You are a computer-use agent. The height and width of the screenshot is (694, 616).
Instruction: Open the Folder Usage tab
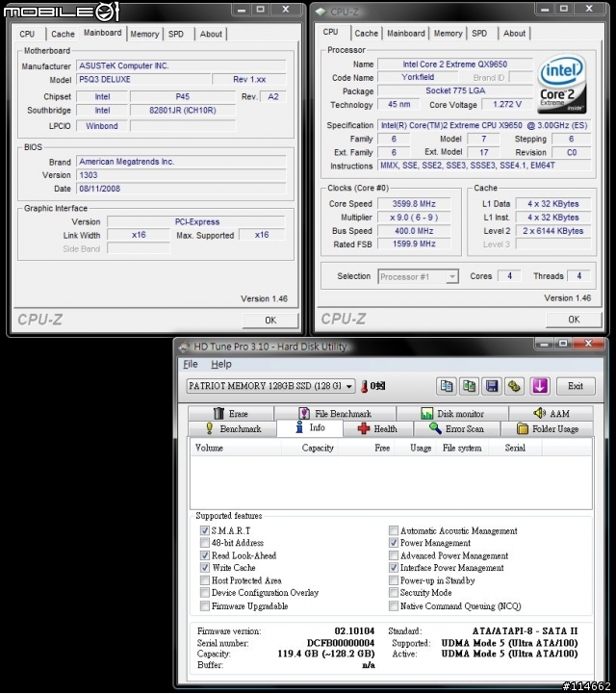tap(547, 428)
